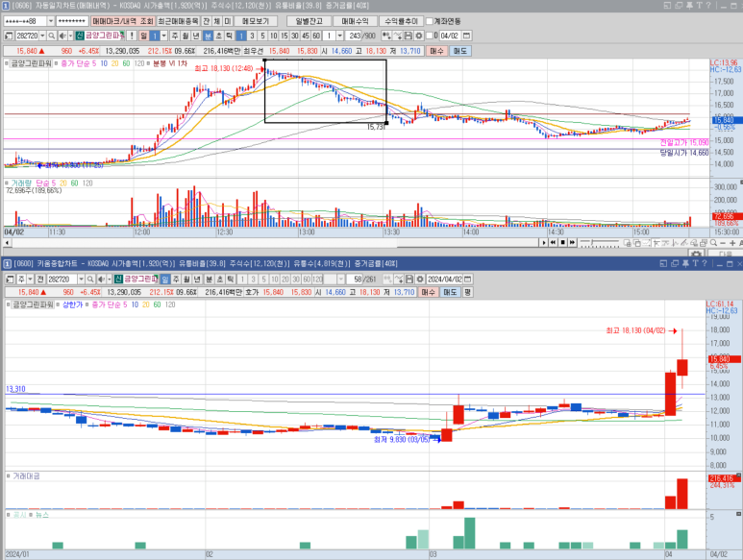Open the interval dropdown after 120 in 키움종합차트
The width and height of the screenshot is (743, 560).
click(x=340, y=280)
